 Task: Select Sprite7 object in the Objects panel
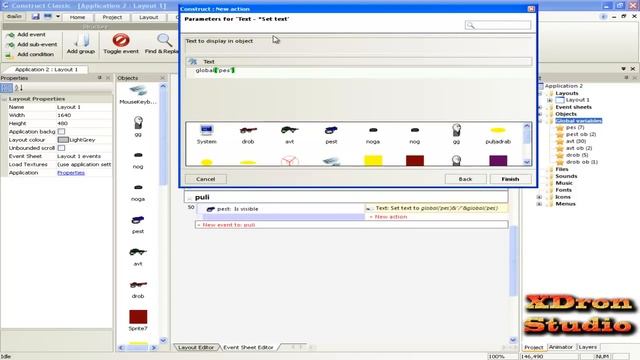[138, 320]
